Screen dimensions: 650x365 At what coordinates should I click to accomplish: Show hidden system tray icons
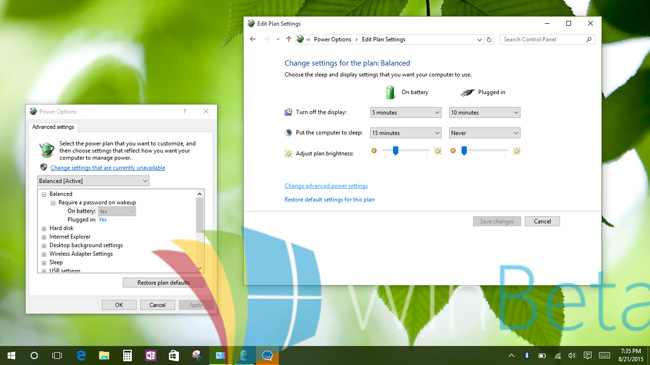(x=512, y=355)
